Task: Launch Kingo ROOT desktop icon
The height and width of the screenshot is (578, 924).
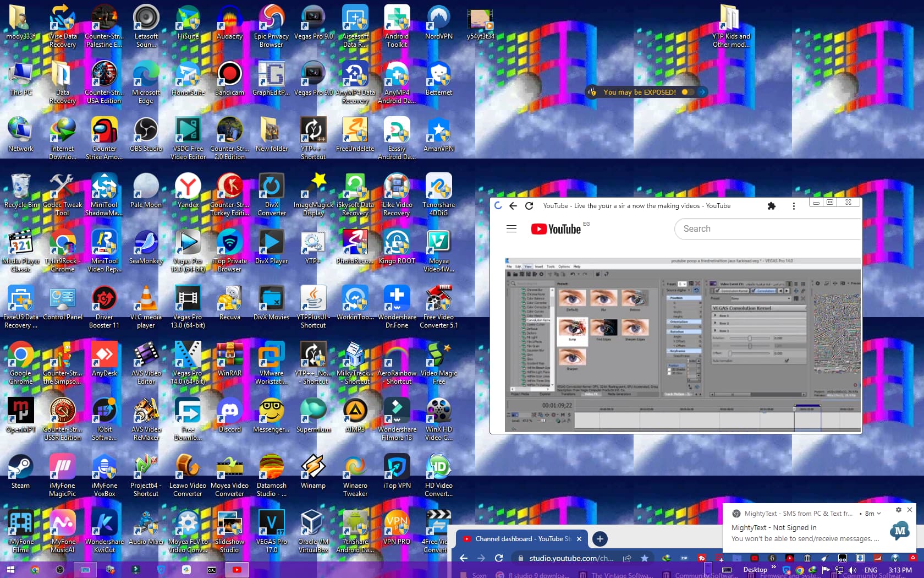Action: (x=397, y=247)
